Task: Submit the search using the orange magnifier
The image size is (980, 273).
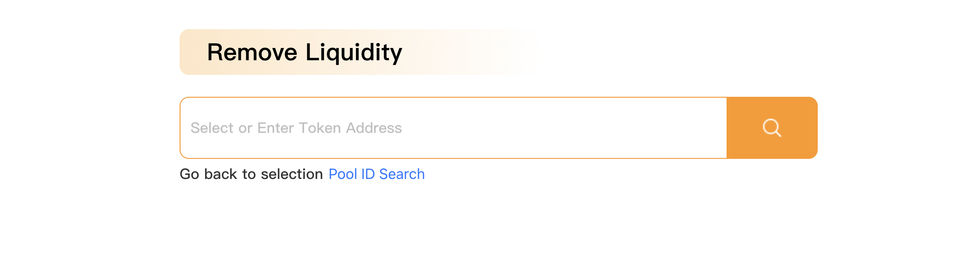Action: click(772, 128)
